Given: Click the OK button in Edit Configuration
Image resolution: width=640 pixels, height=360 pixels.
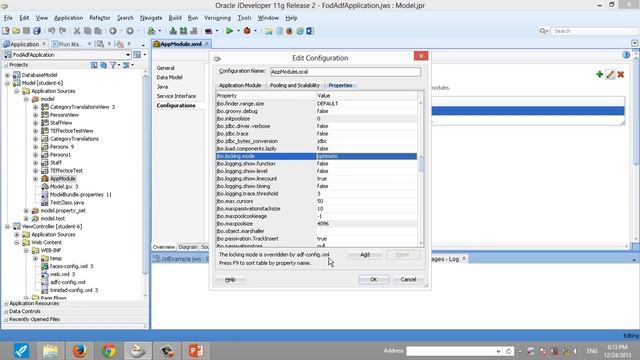Looking at the screenshot, I should click(373, 280).
